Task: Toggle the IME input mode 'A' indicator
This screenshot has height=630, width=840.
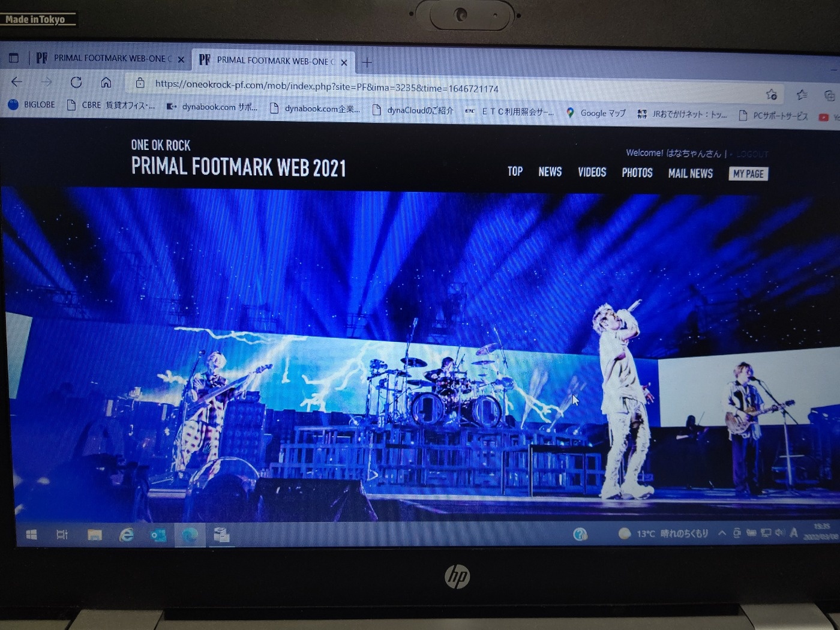Action: click(x=794, y=532)
